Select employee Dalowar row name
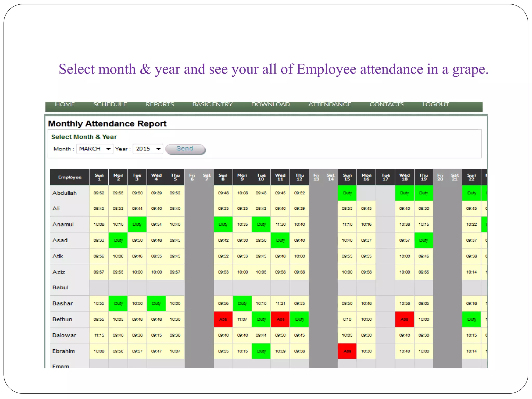Viewport: 532px width, 399px height. (64, 335)
